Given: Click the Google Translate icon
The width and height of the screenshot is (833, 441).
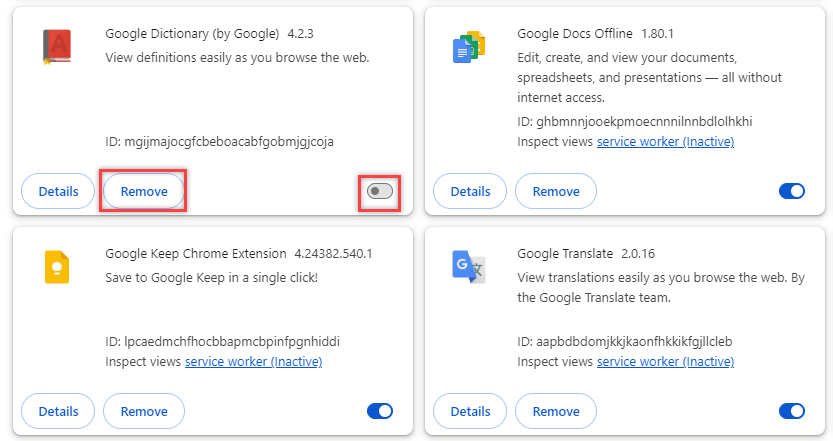Looking at the screenshot, I should [x=469, y=267].
